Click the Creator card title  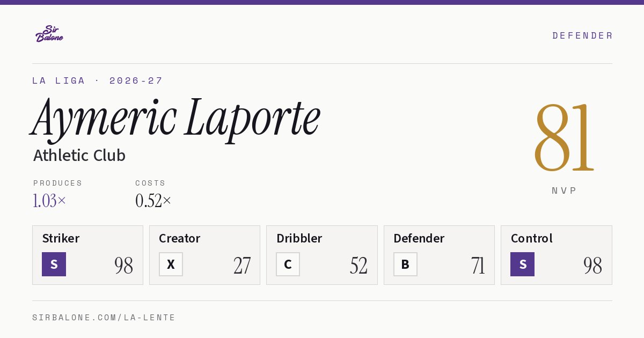(179, 238)
